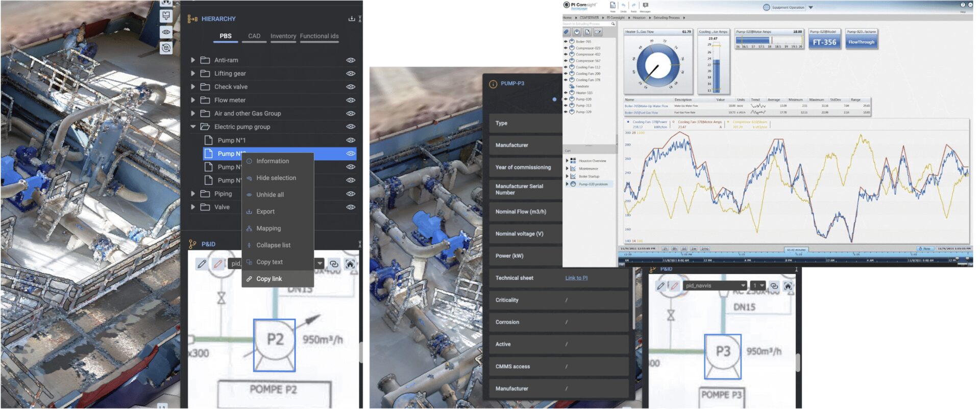Expand the Lifting gear folder
Screen dimensions: 980x409
pyautogui.click(x=193, y=74)
